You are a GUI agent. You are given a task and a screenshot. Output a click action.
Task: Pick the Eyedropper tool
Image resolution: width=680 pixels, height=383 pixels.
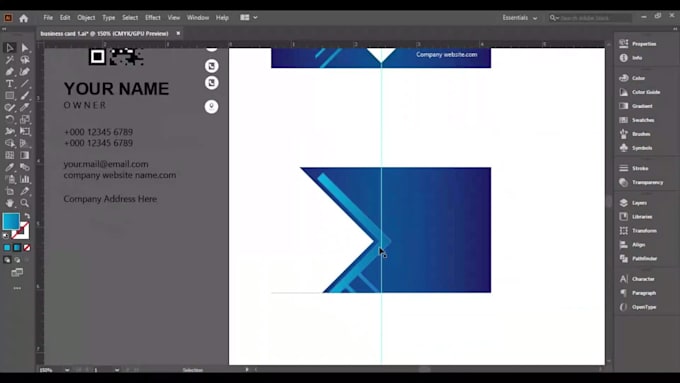pos(10,167)
